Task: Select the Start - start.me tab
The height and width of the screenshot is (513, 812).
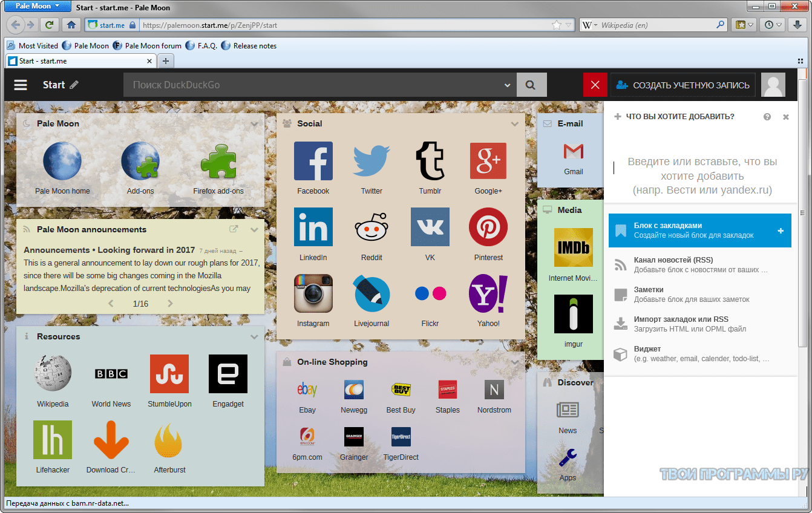Action: (x=81, y=61)
